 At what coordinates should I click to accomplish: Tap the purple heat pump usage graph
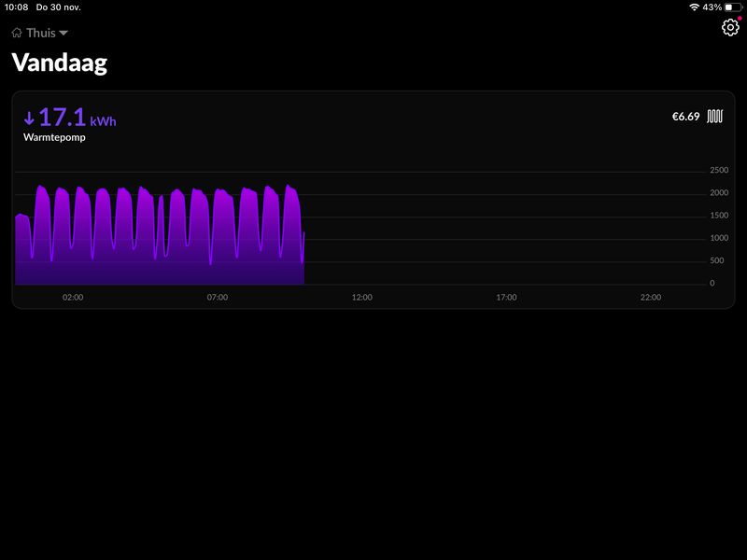click(160, 235)
